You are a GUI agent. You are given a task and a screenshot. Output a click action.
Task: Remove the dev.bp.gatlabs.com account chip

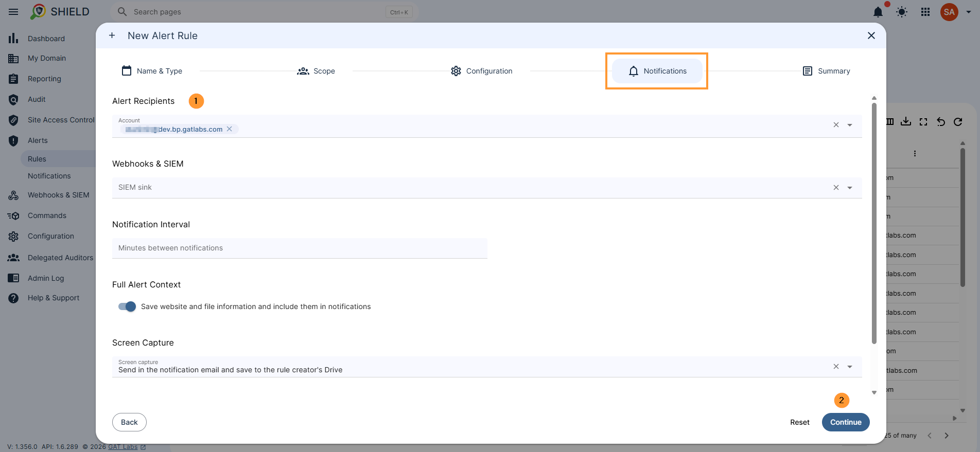(x=230, y=129)
